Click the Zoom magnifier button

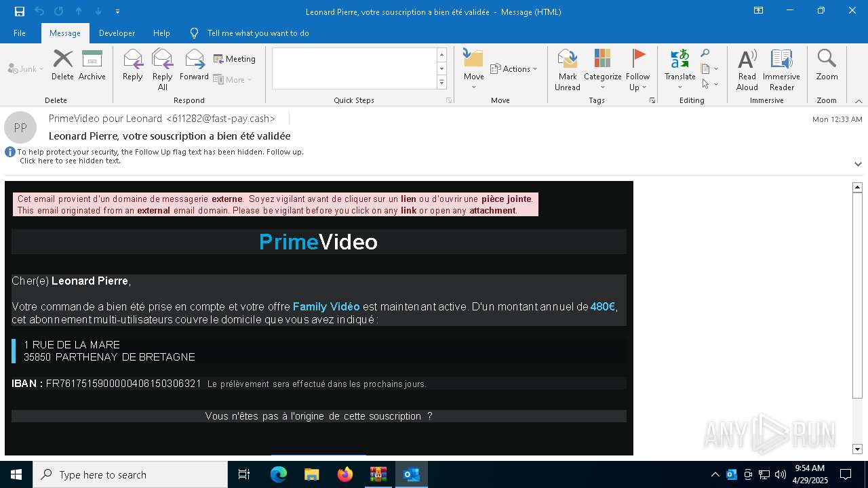[827, 66]
